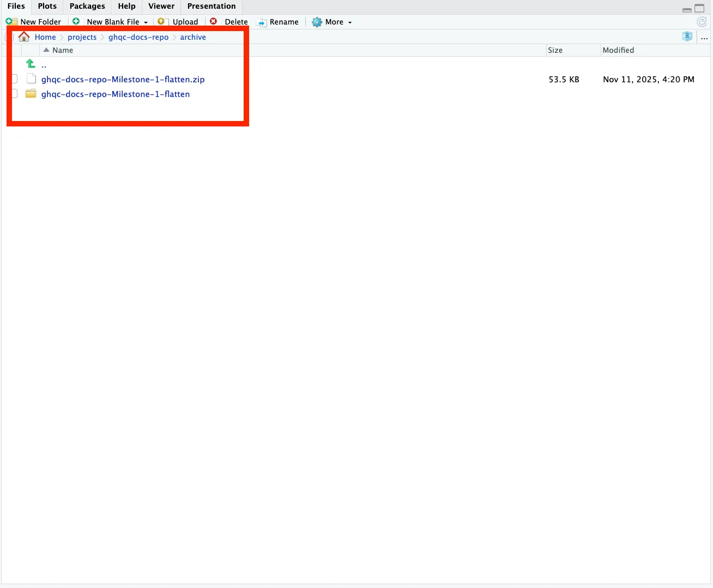Switch to the Packages tab
Screen dimensions: 713x588
tap(87, 7)
